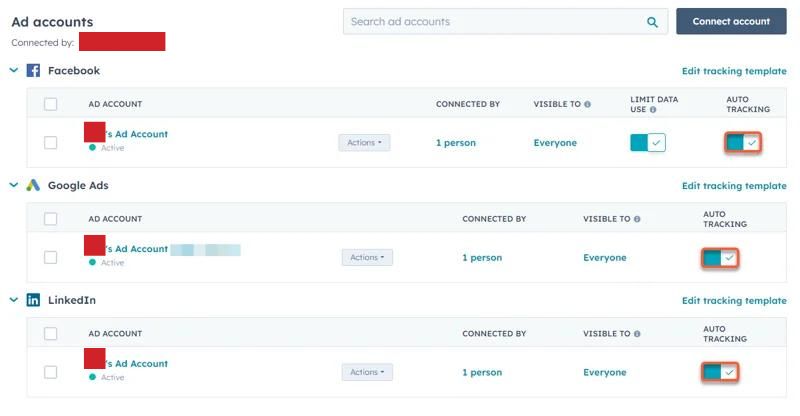Toggle Auto Tracking for Facebook account
800x416 pixels.
[x=743, y=142]
